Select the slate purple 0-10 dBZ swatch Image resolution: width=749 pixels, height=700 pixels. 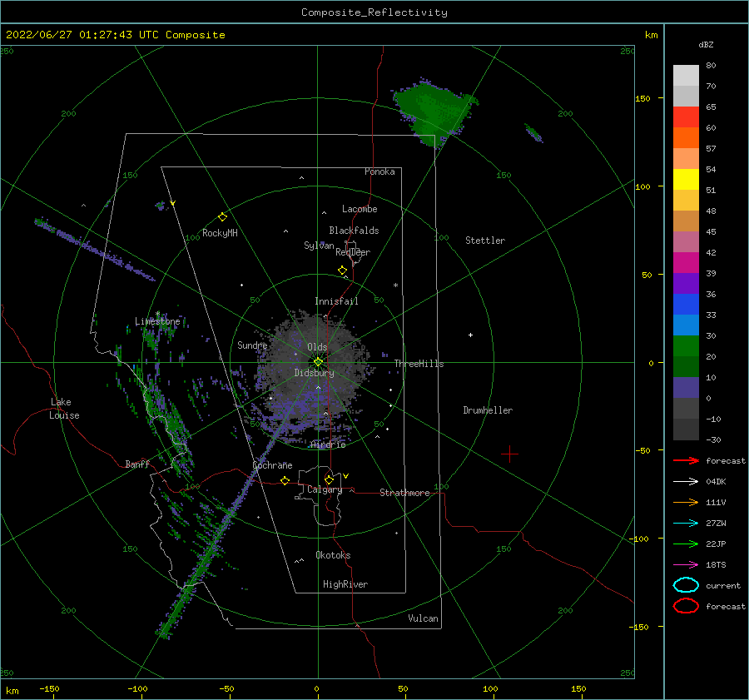tap(686, 388)
